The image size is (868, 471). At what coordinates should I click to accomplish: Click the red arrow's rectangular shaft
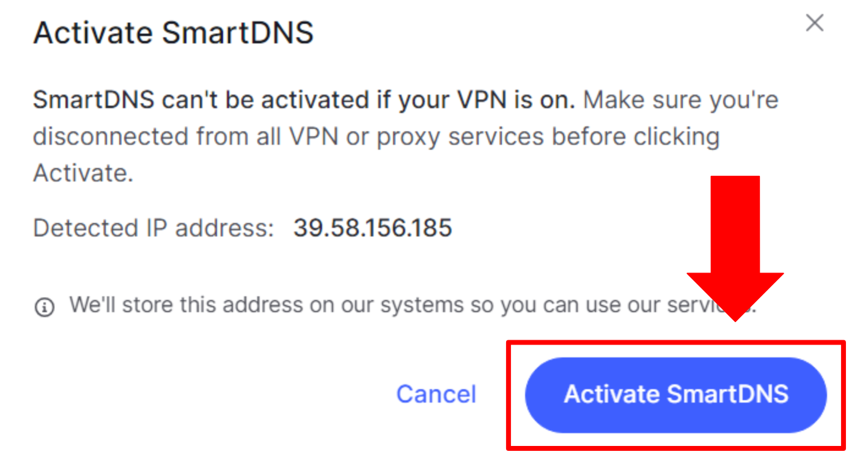(735, 224)
